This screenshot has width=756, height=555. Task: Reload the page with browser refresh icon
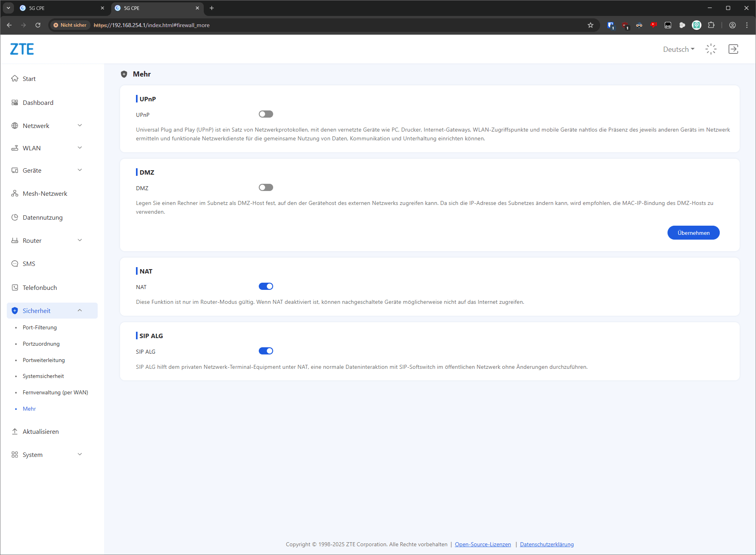pyautogui.click(x=38, y=25)
